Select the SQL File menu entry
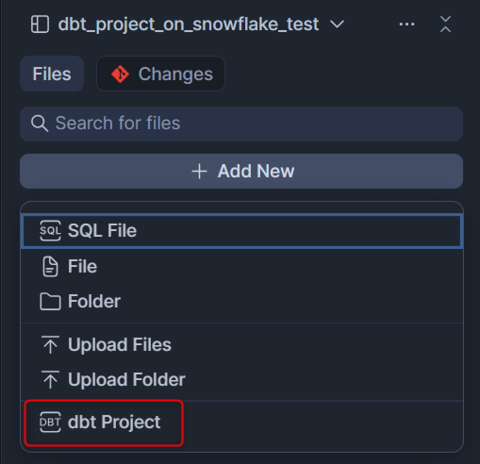Viewport: 480px width, 464px height. point(241,231)
